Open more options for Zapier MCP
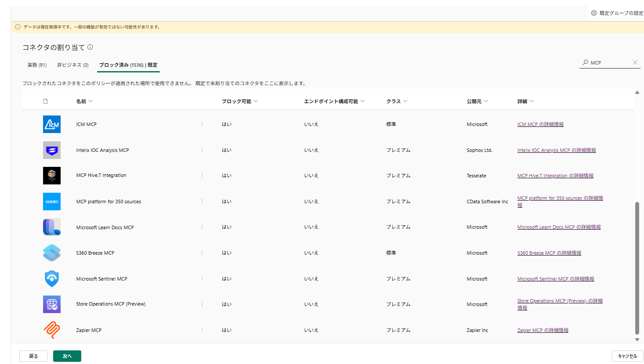This screenshot has height=364, width=644. [x=202, y=330]
